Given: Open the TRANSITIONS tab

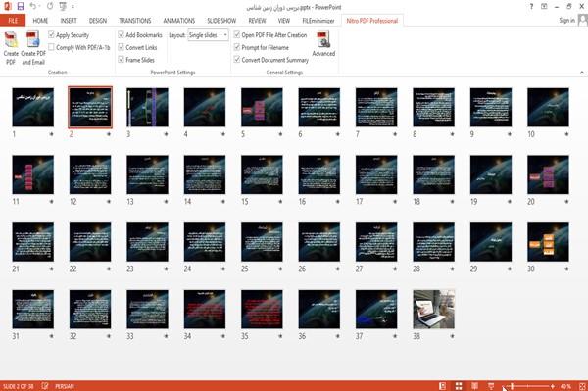Looking at the screenshot, I should coord(135,21).
